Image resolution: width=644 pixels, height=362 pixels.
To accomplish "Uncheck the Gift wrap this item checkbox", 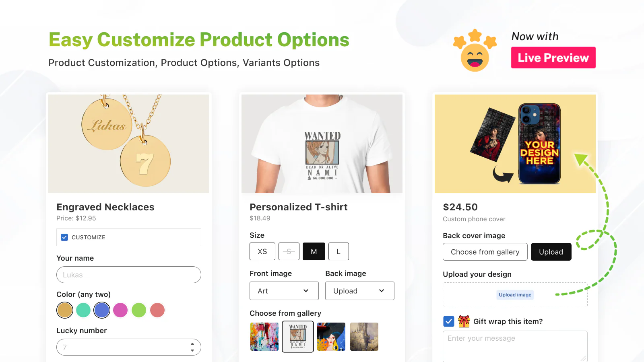I will [x=449, y=321].
